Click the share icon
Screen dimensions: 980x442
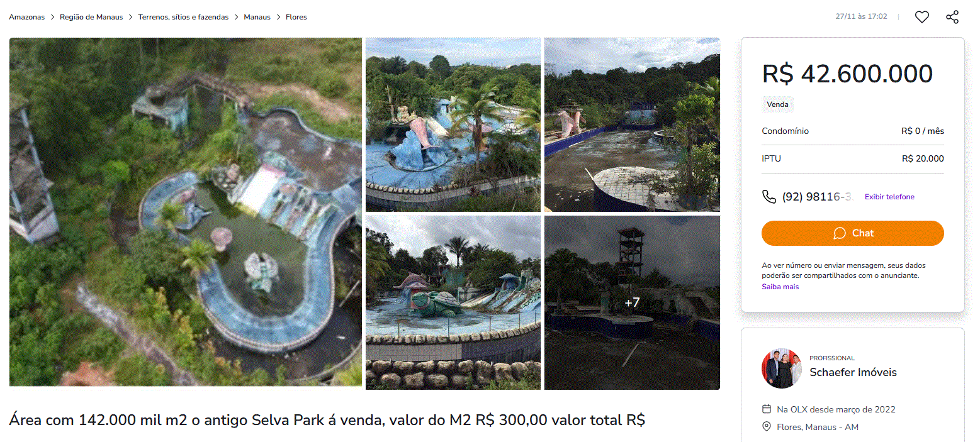[952, 17]
